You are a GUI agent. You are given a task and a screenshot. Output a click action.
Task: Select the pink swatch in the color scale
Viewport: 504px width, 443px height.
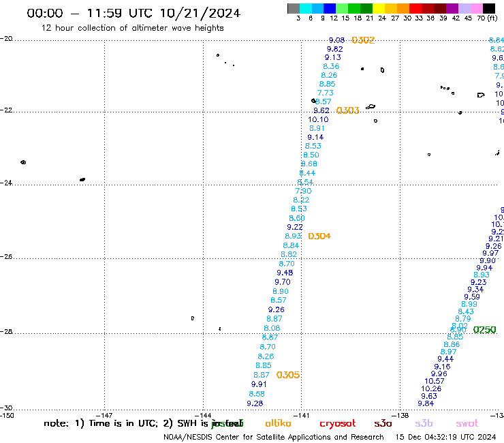click(476, 8)
